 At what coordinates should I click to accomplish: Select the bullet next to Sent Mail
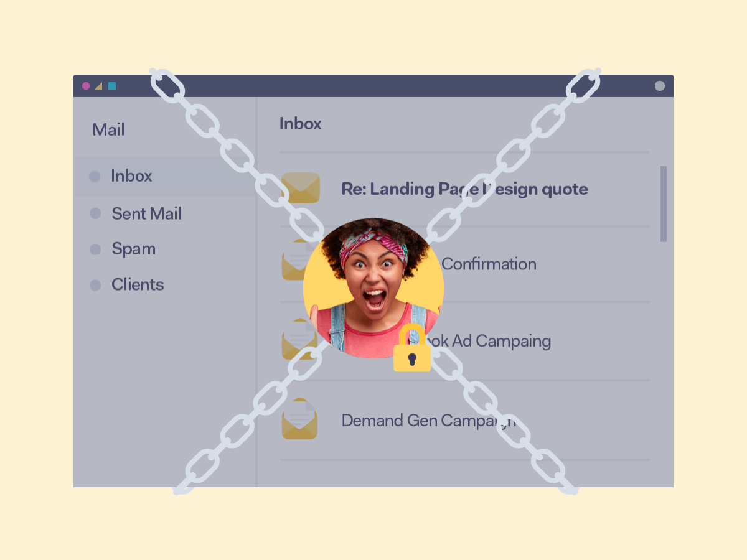(95, 213)
